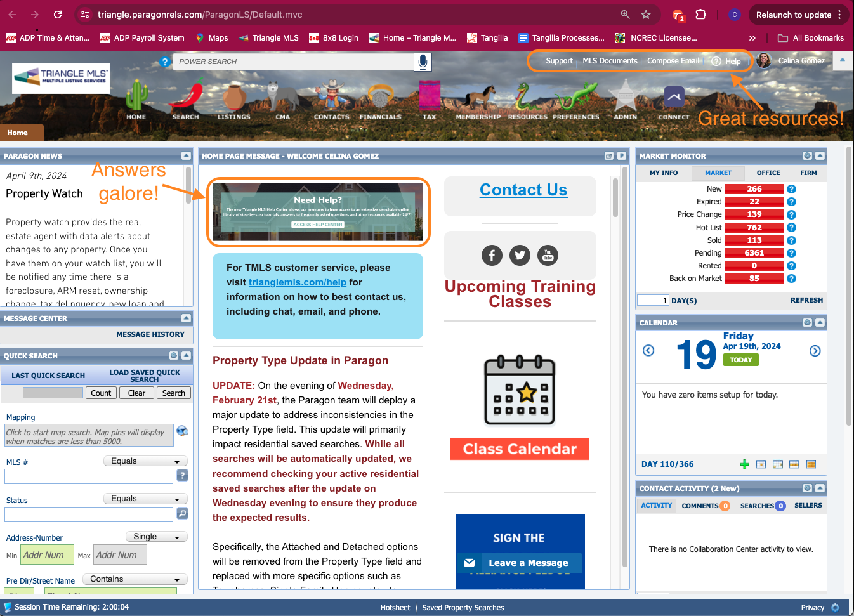Click the map globe icon in Mapping
The image size is (854, 616).
[182, 431]
